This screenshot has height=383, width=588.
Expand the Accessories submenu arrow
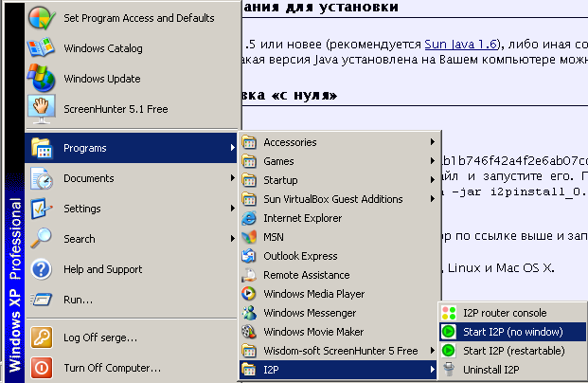[433, 142]
